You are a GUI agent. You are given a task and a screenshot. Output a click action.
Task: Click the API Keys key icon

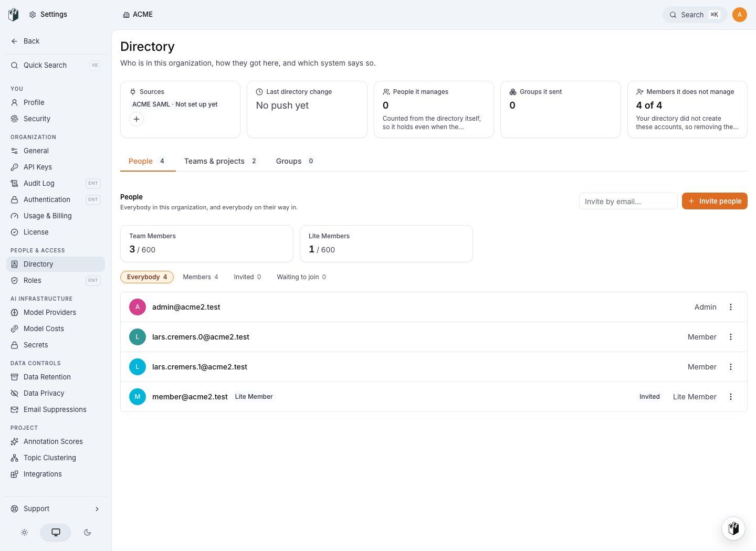click(x=15, y=167)
